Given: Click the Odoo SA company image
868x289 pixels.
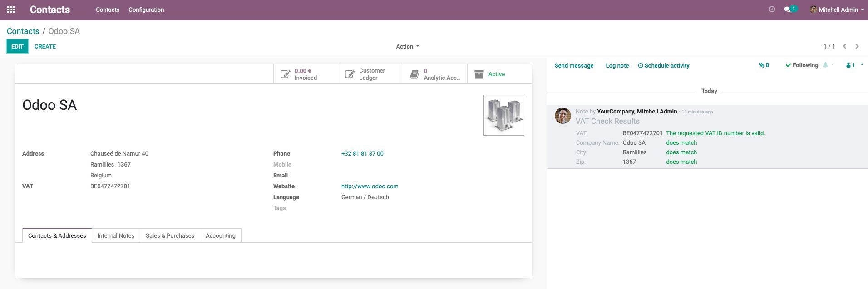Looking at the screenshot, I should [504, 115].
